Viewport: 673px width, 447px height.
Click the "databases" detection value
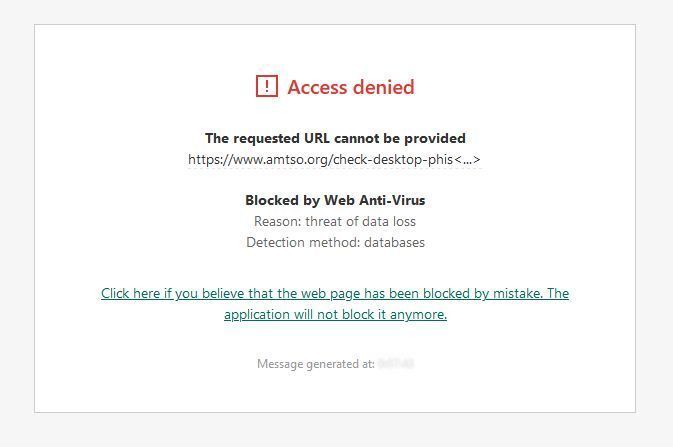pyautogui.click(x=393, y=242)
